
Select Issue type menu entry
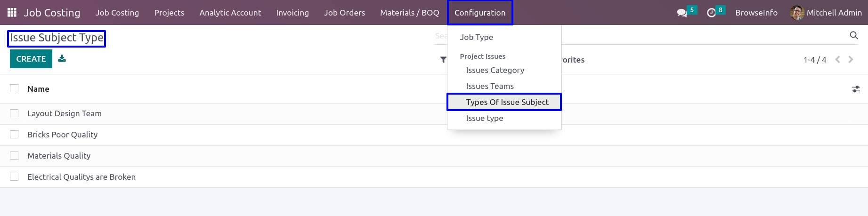[x=504, y=118]
